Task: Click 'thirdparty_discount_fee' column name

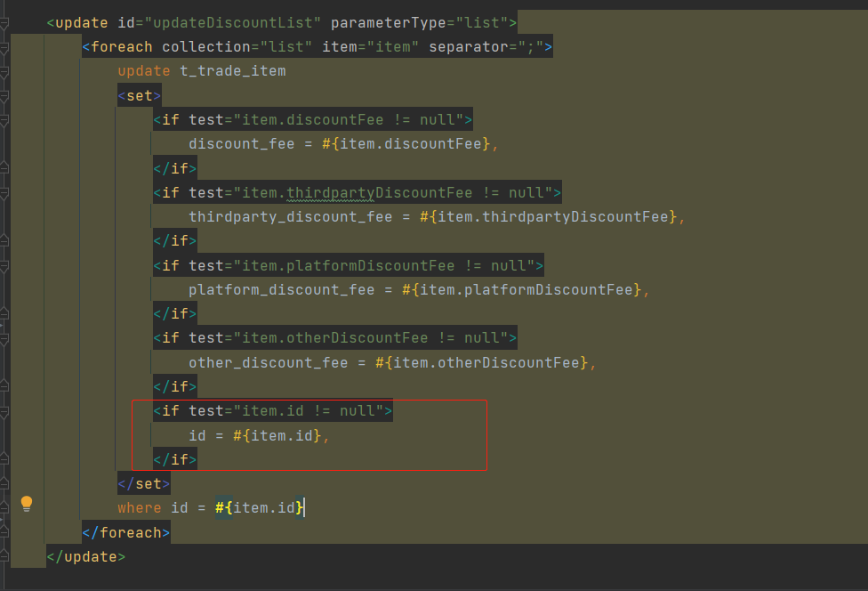Action: [x=291, y=217]
